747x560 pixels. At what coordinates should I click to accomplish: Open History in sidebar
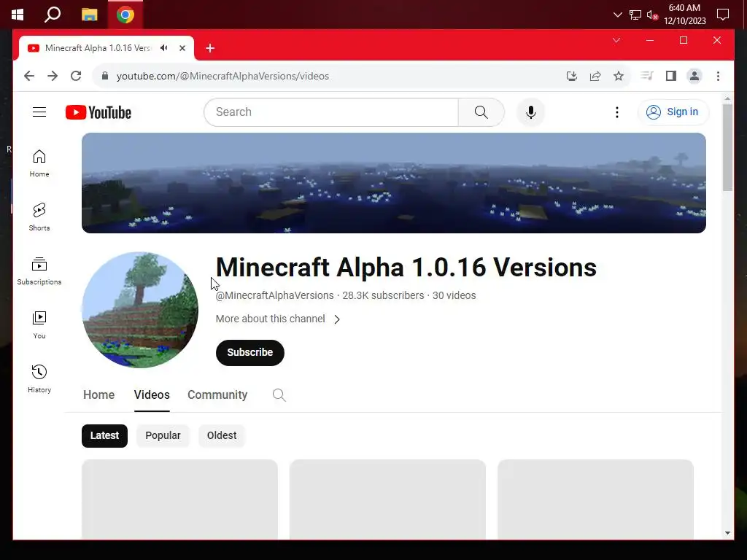coord(39,378)
